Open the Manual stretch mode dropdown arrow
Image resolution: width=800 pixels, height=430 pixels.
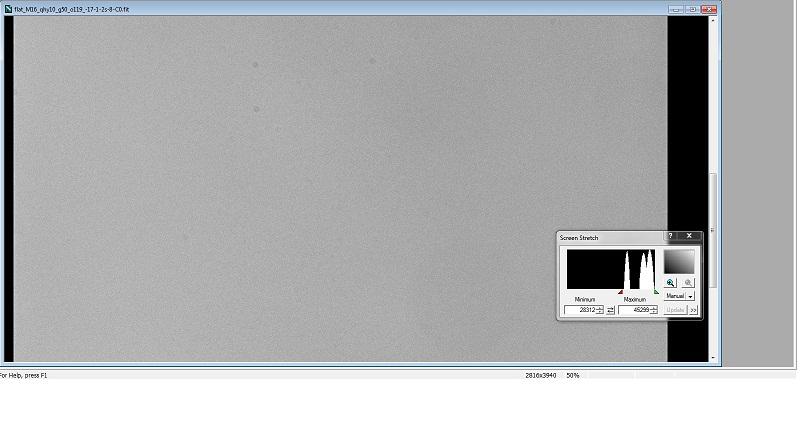pos(690,296)
